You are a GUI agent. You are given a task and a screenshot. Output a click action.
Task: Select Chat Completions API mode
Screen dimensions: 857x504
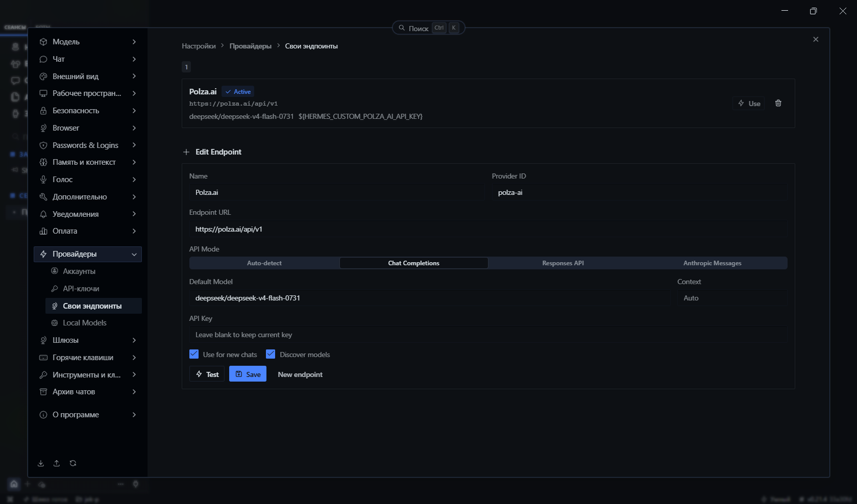(414, 263)
